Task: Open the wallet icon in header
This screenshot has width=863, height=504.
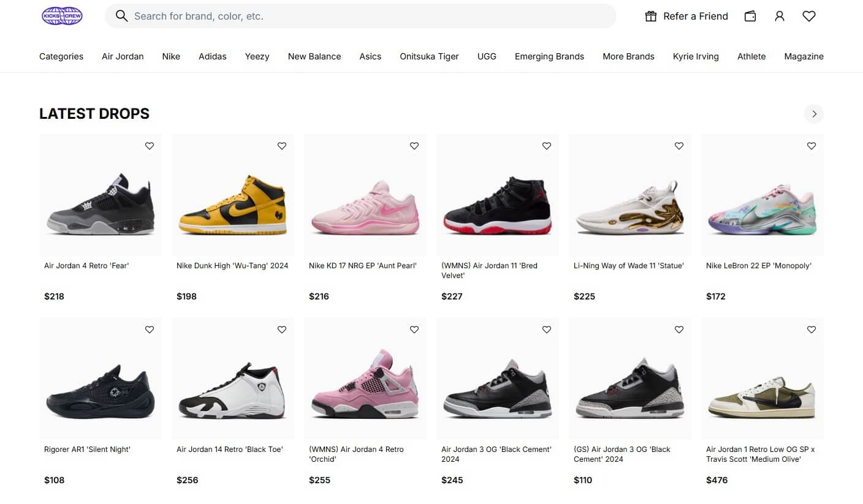Action: click(750, 17)
